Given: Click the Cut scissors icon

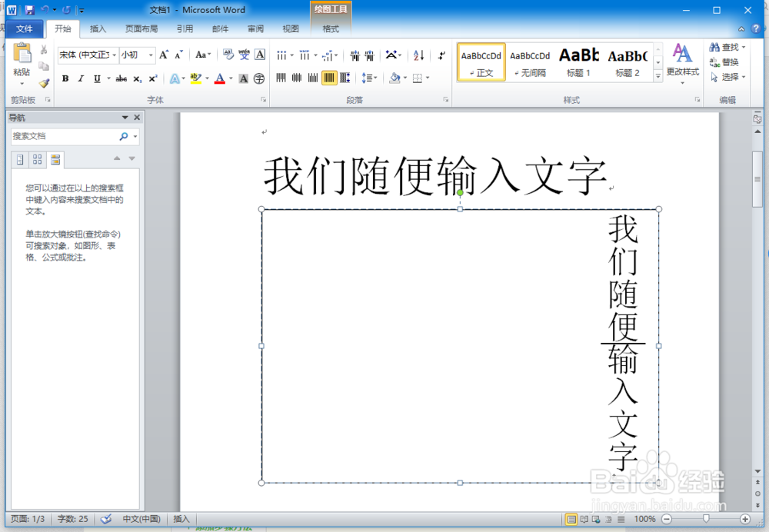Looking at the screenshot, I should coord(44,49).
